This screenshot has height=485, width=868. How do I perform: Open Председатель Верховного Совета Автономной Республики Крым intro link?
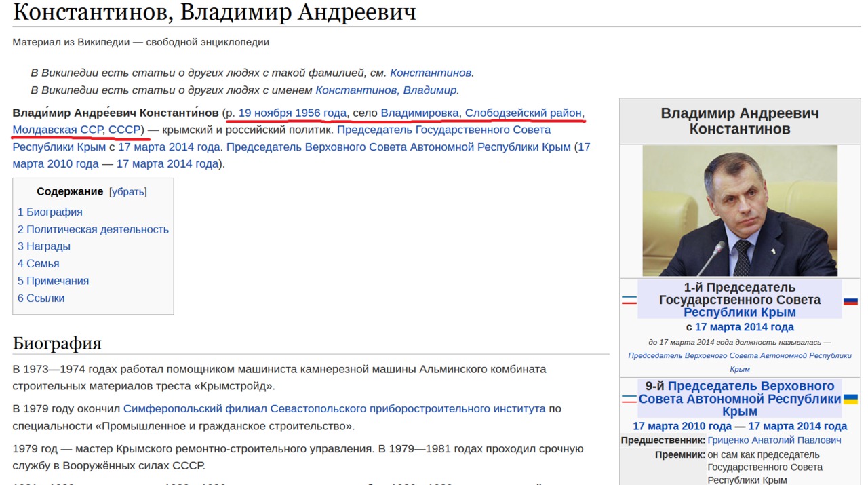point(399,147)
